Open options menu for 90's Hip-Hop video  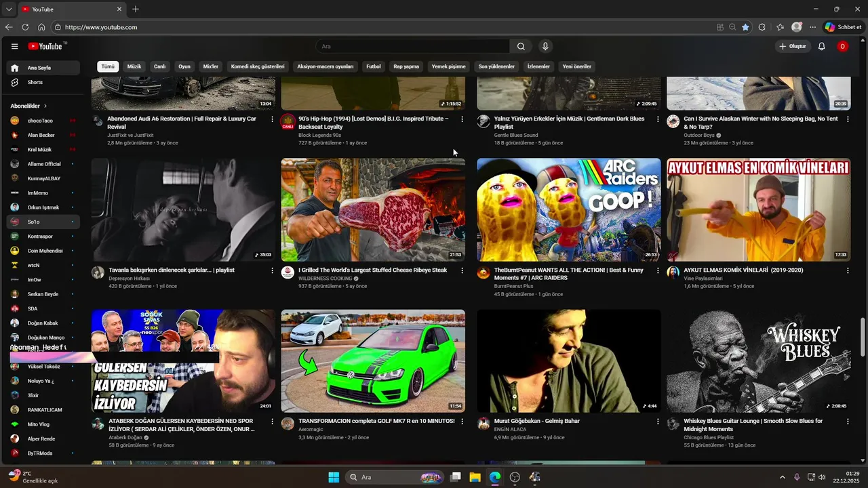click(x=462, y=119)
